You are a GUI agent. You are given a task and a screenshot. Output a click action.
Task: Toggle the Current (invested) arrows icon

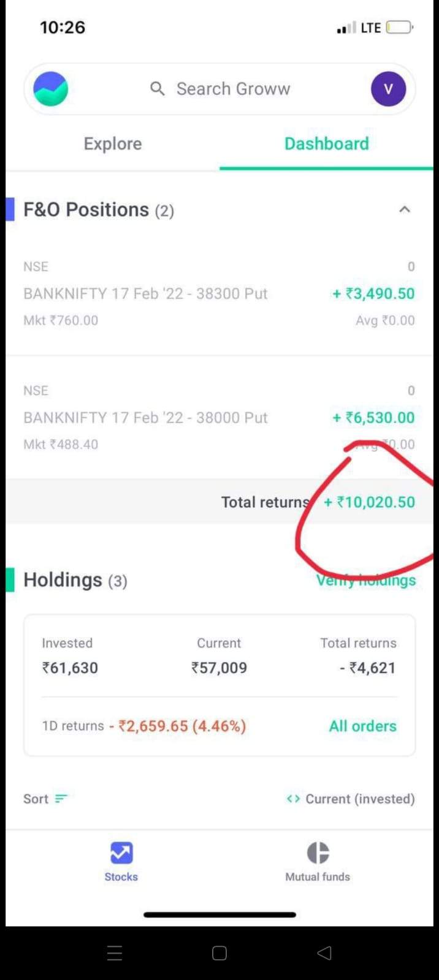(293, 799)
